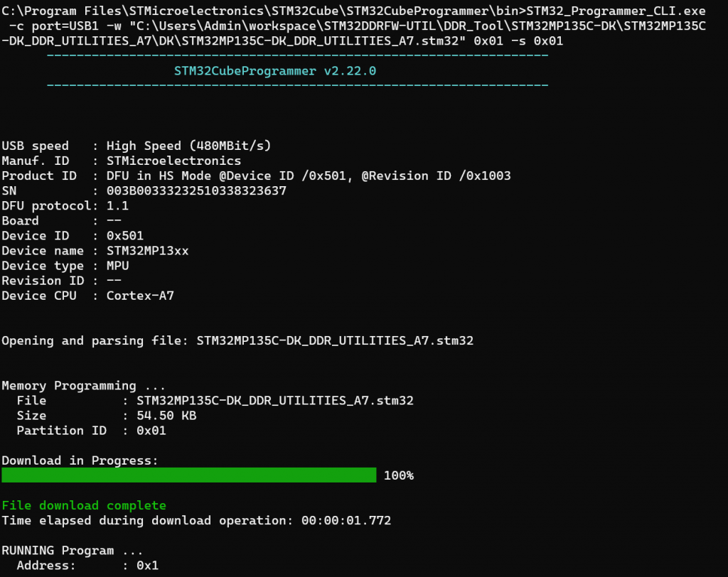Click the USB speed value High Speed (480MBit/s)

[x=188, y=146]
